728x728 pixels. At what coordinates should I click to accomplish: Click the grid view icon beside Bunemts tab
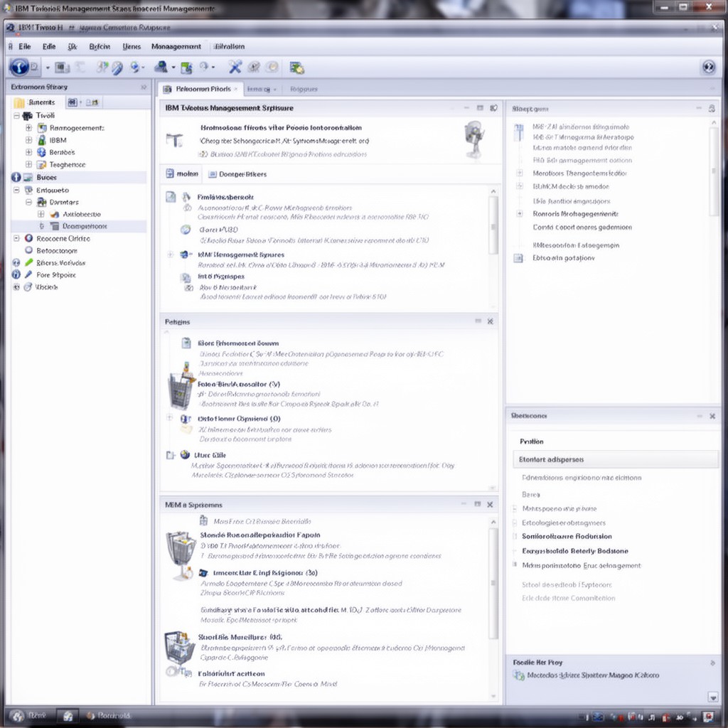pos(73,102)
